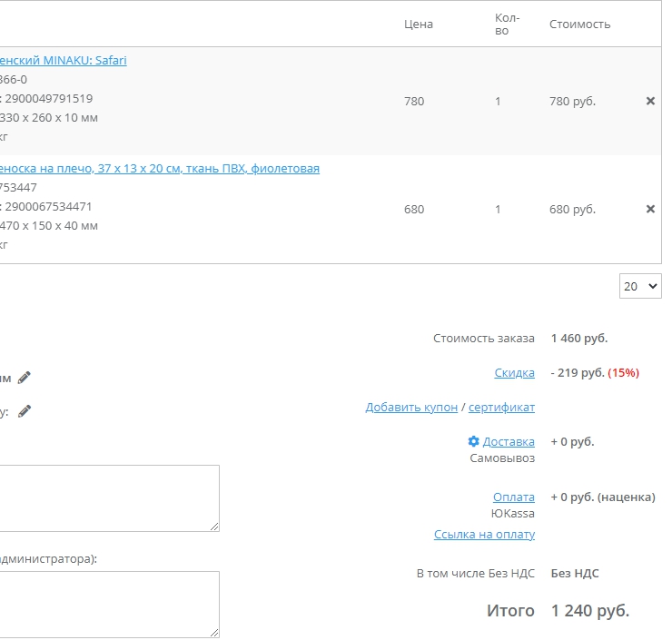The width and height of the screenshot is (672, 640).
Task: Click the pencil edit icon beside "им"
Action: [25, 377]
